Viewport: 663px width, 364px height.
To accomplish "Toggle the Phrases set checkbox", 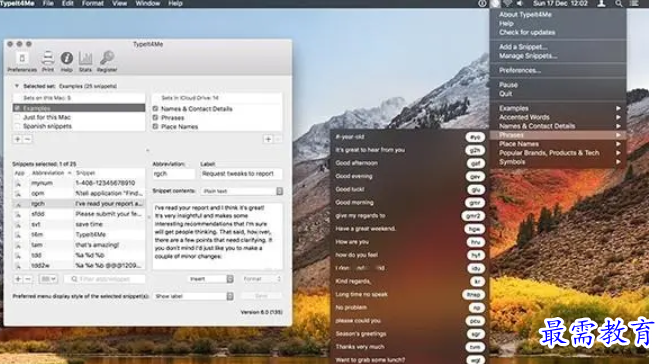I will tap(155, 118).
